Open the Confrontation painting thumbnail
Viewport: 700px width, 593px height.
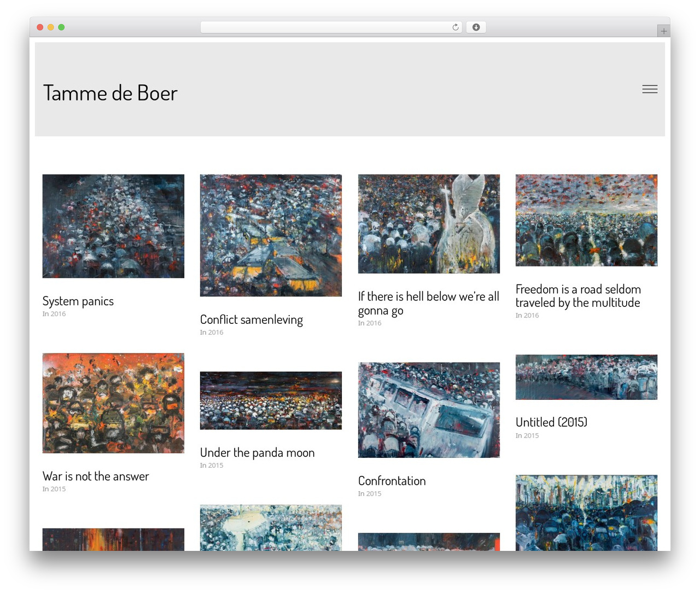[429, 410]
